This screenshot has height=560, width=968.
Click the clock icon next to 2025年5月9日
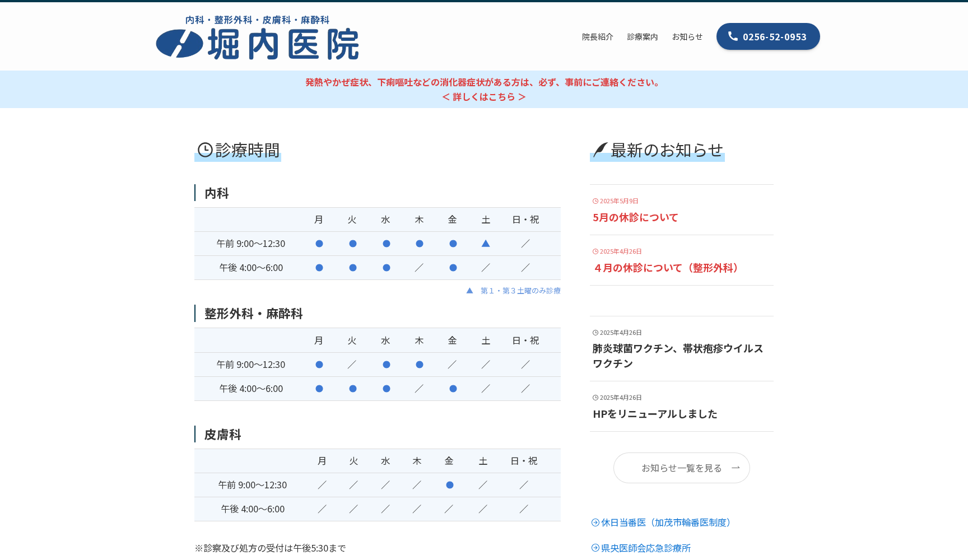tap(594, 200)
